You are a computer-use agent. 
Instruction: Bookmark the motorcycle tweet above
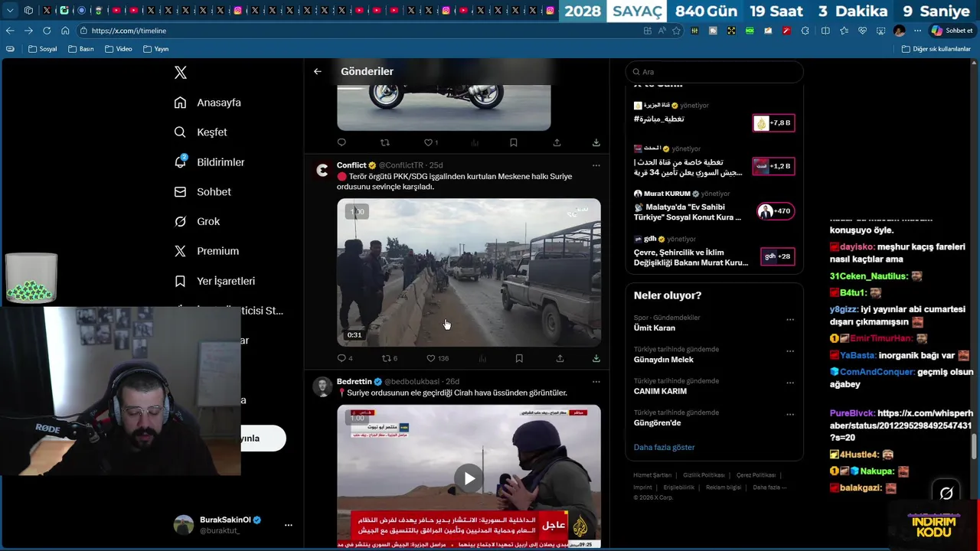pos(514,142)
